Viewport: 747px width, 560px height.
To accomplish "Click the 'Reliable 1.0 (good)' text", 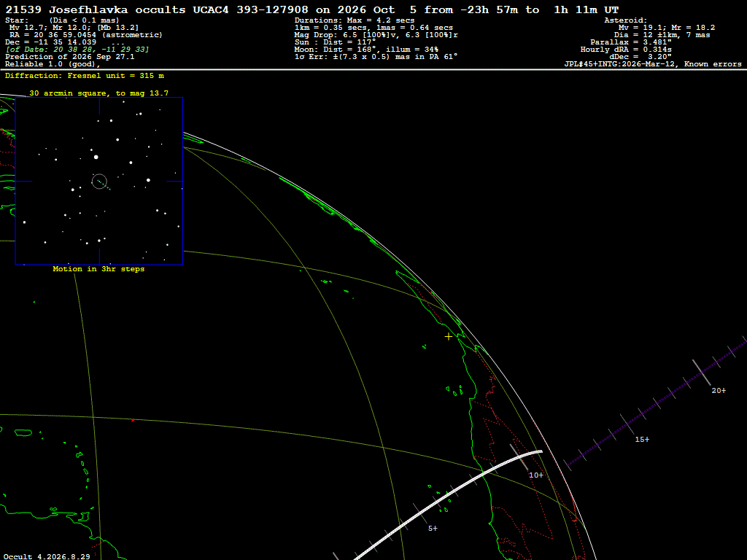I will coord(53,64).
